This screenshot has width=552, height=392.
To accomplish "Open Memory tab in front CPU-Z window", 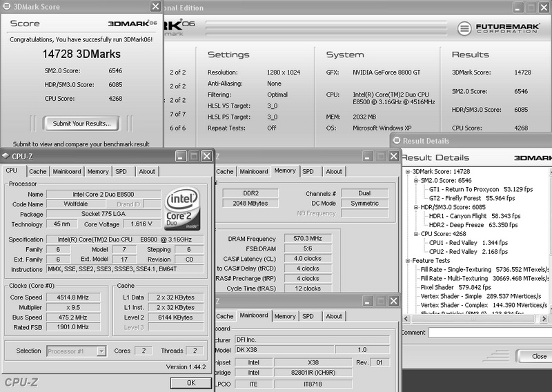I will [x=98, y=172].
